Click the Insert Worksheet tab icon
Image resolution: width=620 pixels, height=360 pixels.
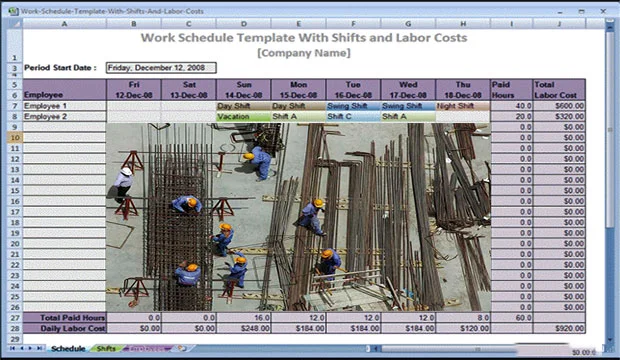182,348
